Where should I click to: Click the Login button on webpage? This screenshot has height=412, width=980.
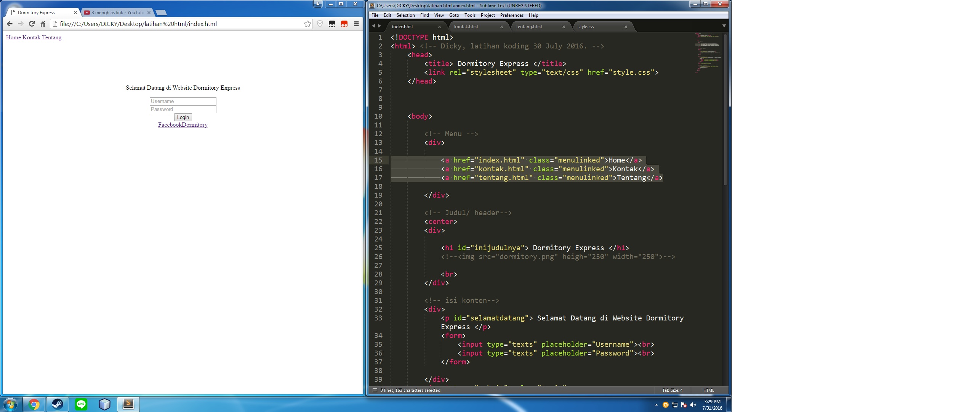tap(183, 117)
